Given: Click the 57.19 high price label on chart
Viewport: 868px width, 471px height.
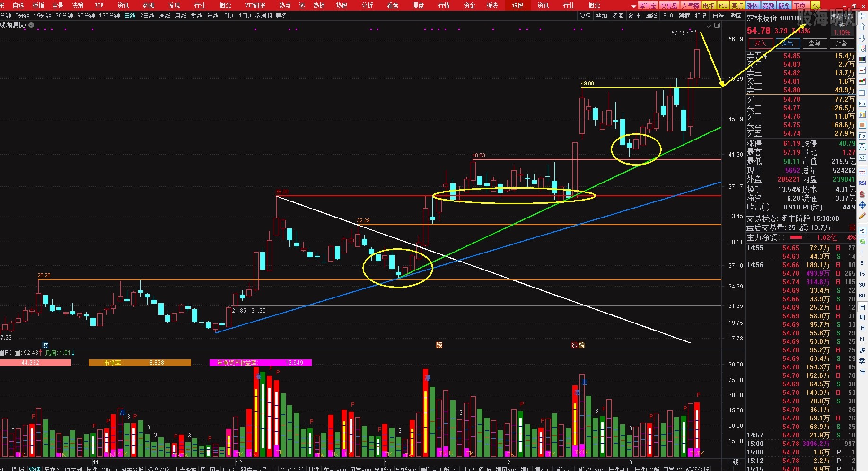Looking at the screenshot, I should (678, 33).
